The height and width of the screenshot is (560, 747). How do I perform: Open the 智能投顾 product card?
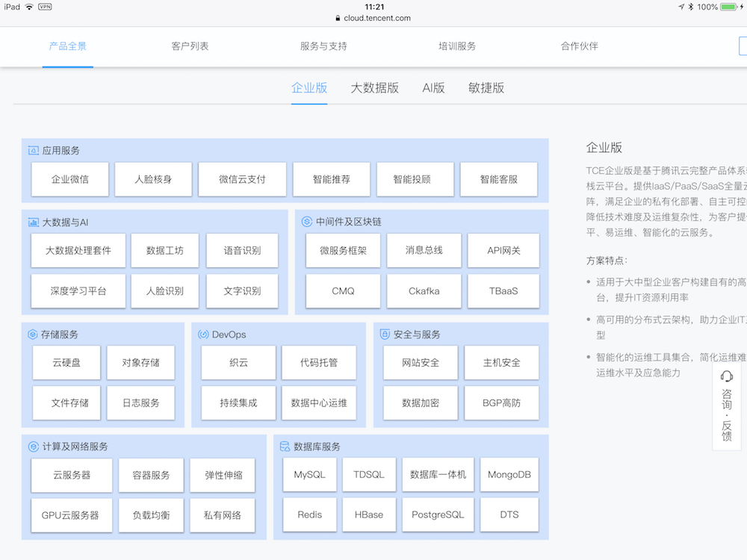tap(415, 179)
